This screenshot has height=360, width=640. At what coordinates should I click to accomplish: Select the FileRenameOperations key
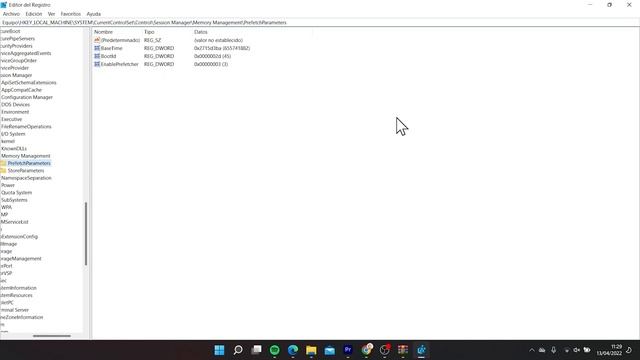26,127
